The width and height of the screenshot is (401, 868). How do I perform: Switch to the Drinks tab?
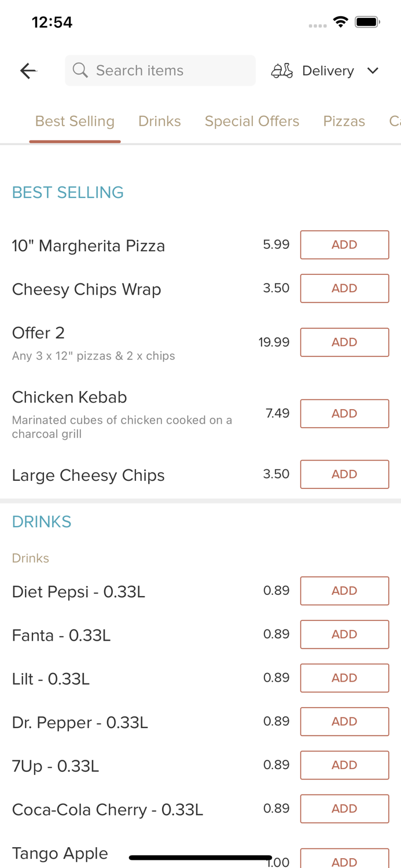click(160, 121)
